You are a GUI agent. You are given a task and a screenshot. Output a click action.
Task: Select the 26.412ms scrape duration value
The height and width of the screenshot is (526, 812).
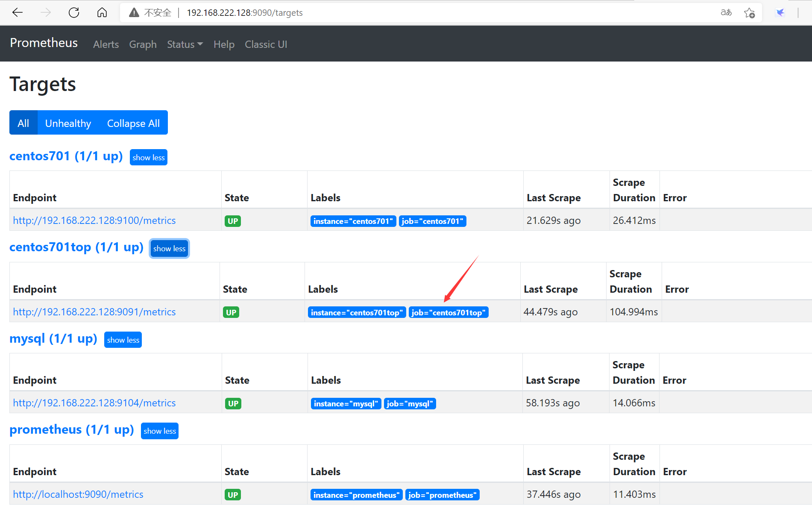tap(634, 220)
